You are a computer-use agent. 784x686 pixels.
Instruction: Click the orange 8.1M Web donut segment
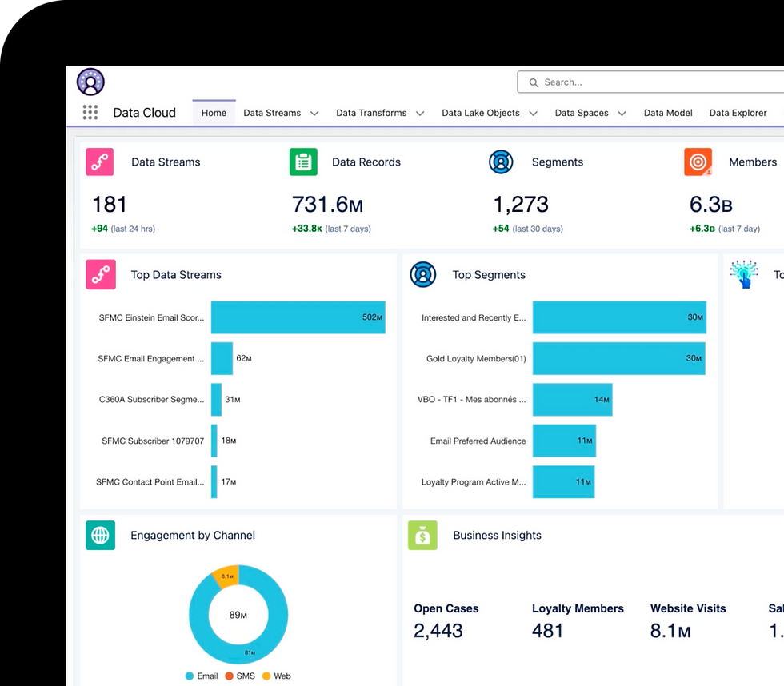(227, 576)
